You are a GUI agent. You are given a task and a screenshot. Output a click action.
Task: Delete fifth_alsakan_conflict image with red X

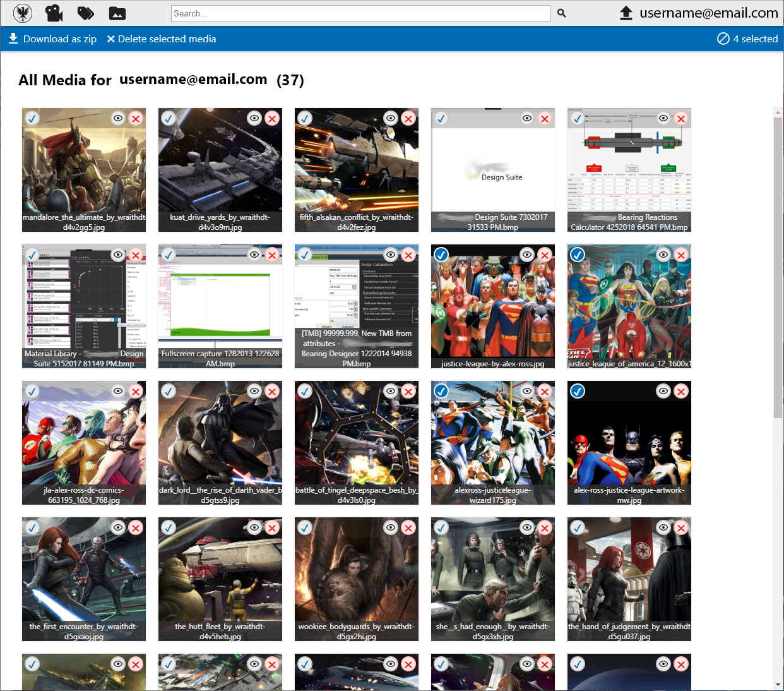pyautogui.click(x=408, y=119)
